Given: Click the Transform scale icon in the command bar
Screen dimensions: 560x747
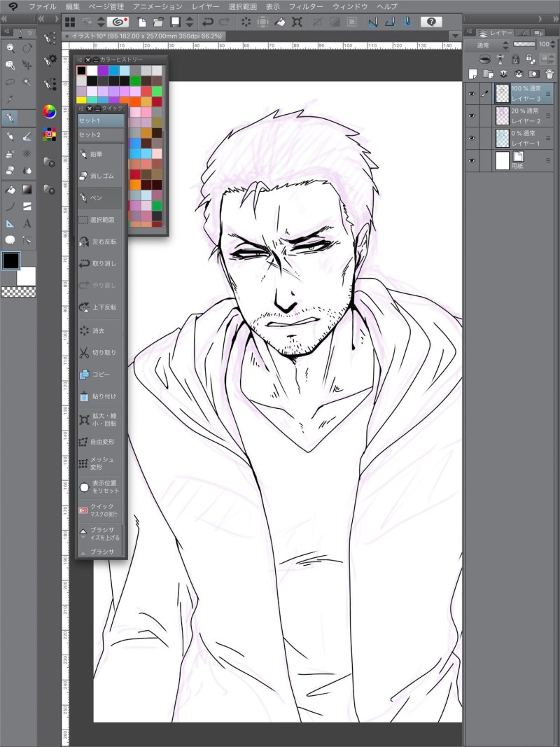Looking at the screenshot, I should point(297,22).
